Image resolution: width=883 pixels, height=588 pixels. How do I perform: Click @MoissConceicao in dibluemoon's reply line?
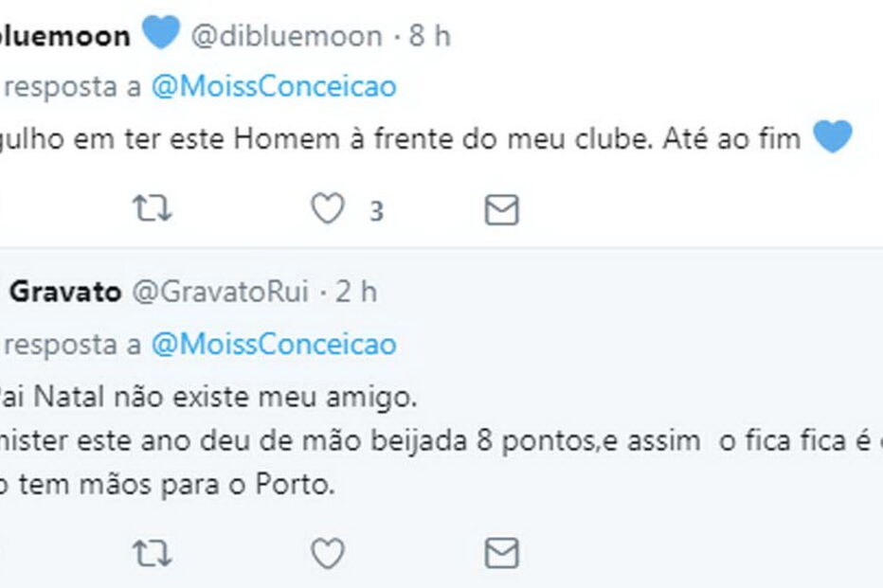274,87
